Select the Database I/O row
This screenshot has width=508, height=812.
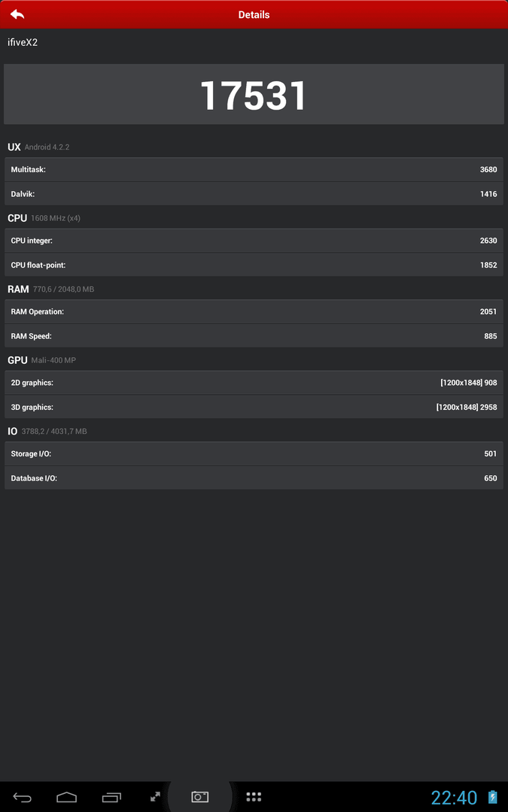[254, 478]
